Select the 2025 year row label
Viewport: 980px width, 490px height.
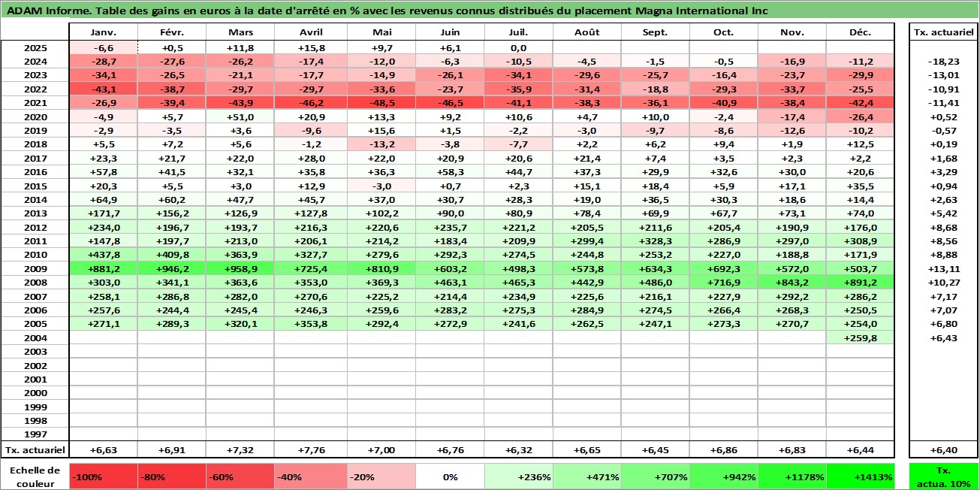[x=35, y=47]
